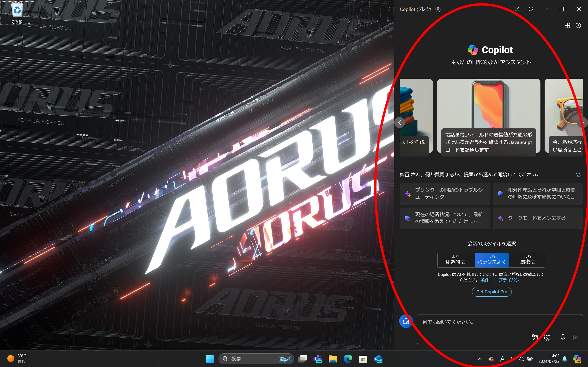This screenshot has height=367, width=588.
Task: Open the chat history panel
Action: [x=579, y=25]
